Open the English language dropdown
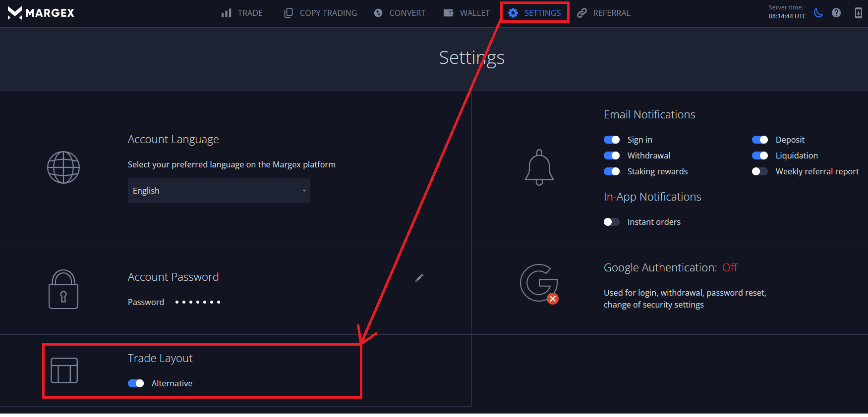Viewport: 868px width, 417px height. (219, 191)
